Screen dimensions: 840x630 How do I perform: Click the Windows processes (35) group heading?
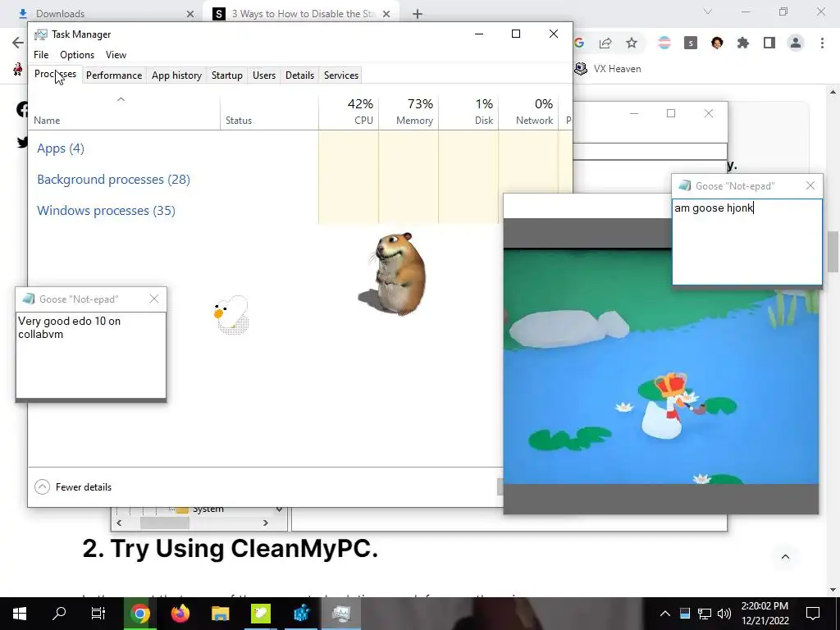point(106,211)
